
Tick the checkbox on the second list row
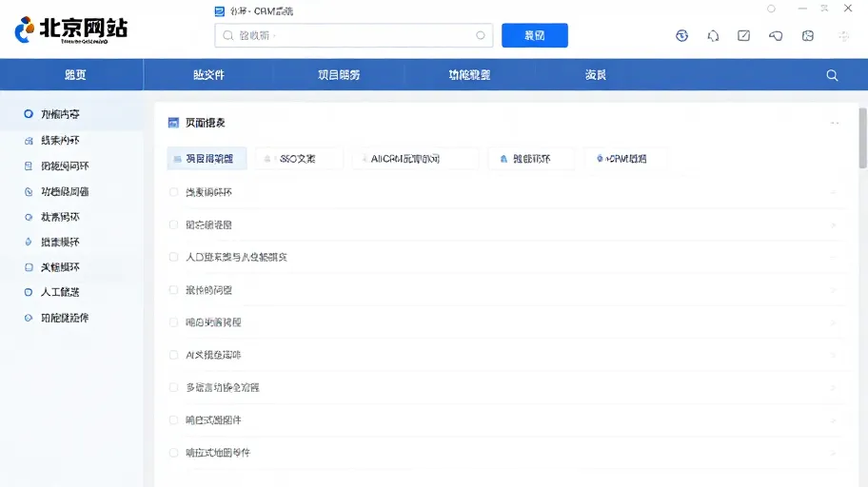point(173,224)
